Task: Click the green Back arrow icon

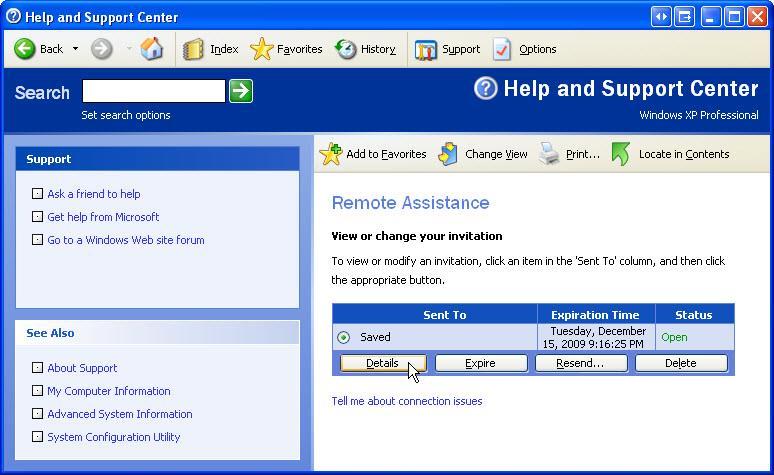Action: [x=24, y=49]
